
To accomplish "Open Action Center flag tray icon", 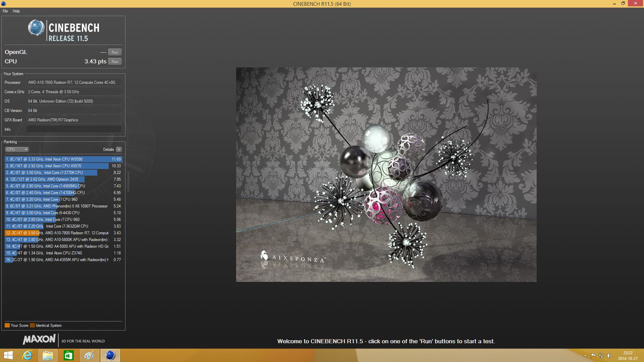I will (593, 356).
